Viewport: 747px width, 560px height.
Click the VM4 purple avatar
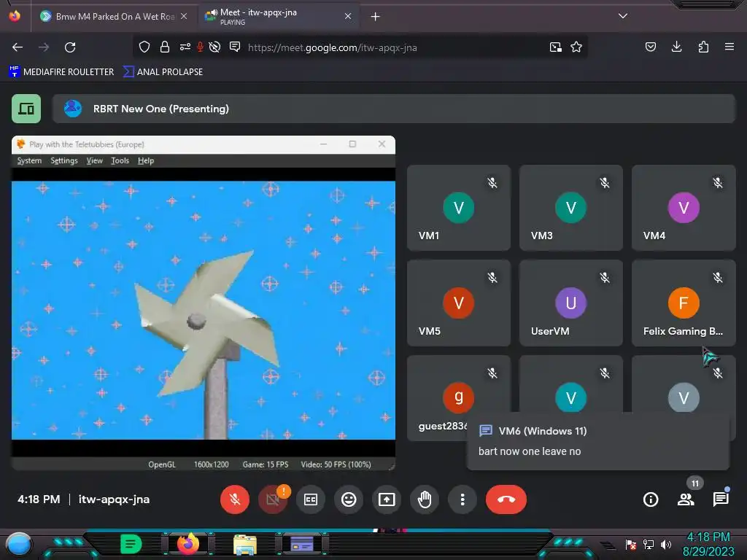[684, 208]
